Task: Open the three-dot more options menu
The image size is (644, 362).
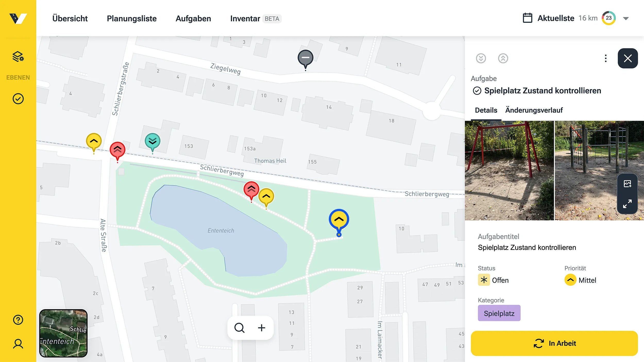Action: pos(606,58)
